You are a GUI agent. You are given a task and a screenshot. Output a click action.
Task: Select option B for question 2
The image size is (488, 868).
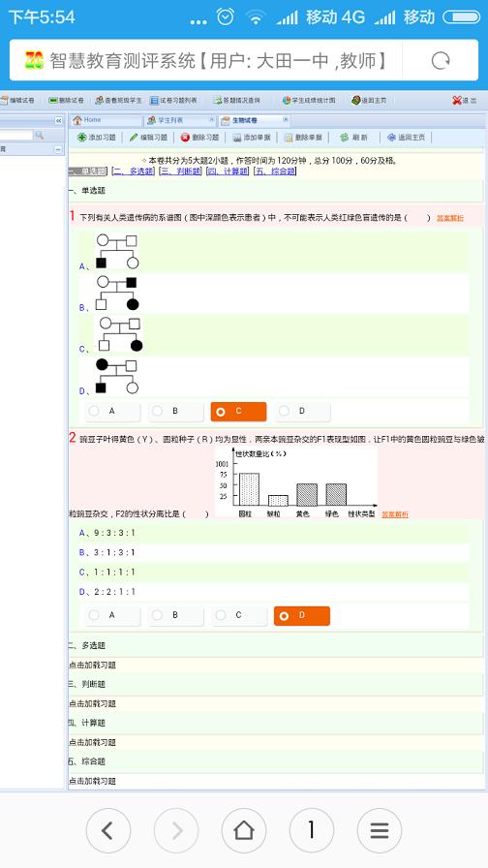click(x=175, y=615)
